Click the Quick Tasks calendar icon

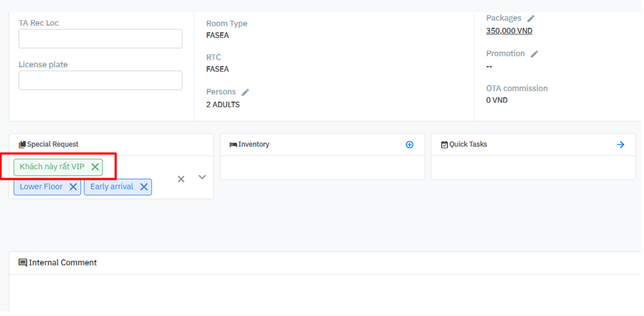click(x=444, y=144)
